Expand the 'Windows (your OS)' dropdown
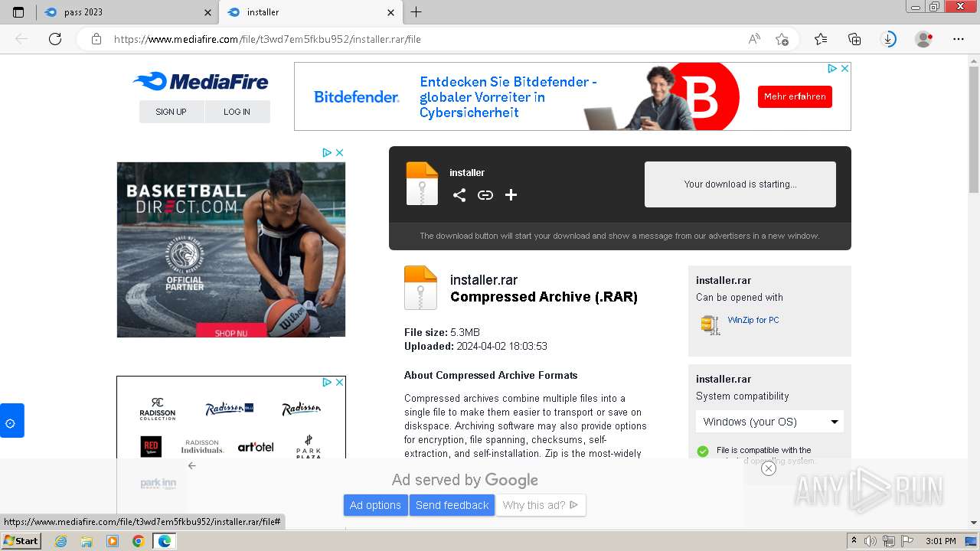980x551 pixels. [769, 422]
